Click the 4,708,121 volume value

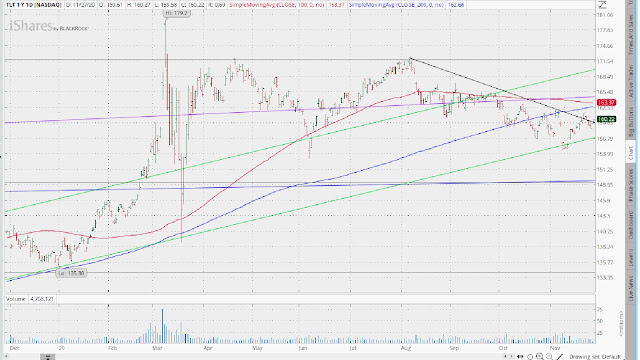[x=42, y=299]
